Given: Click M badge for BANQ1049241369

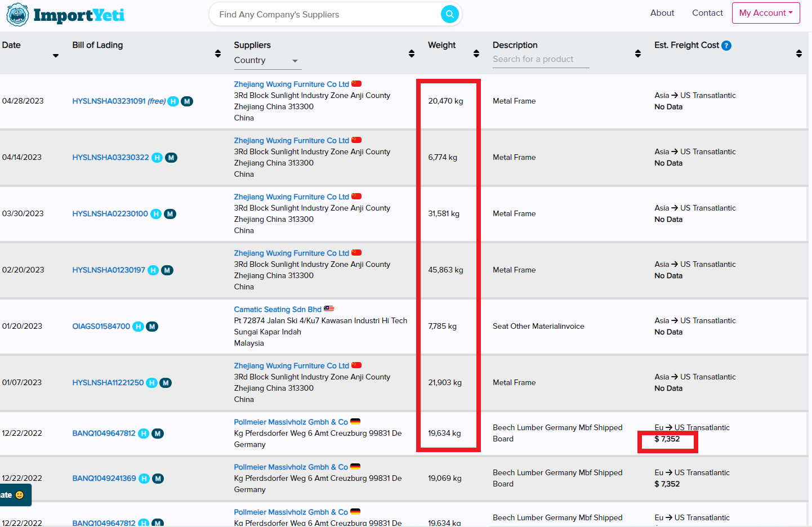Looking at the screenshot, I should 158,479.
